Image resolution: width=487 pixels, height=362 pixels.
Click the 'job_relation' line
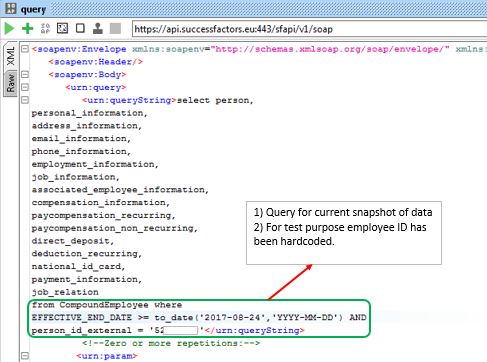(x=65, y=292)
